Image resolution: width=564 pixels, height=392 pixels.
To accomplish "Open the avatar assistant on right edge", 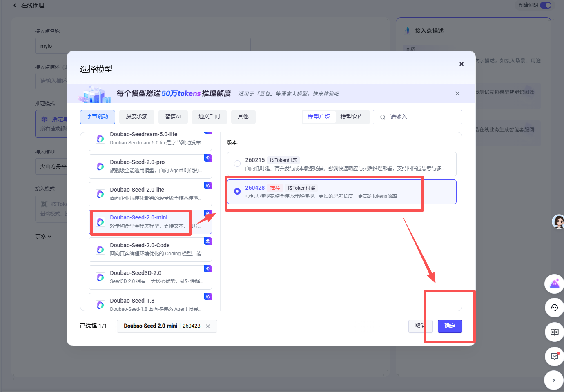I will click(558, 221).
